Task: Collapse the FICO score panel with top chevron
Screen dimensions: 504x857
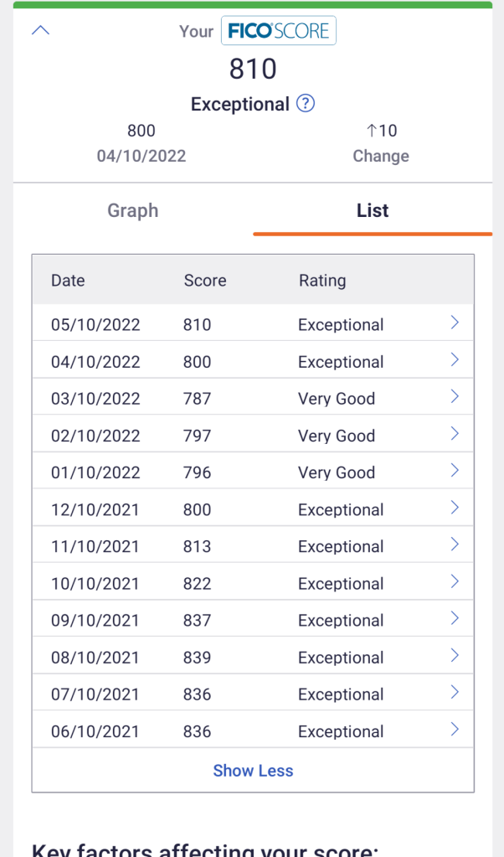Action: pos(40,31)
